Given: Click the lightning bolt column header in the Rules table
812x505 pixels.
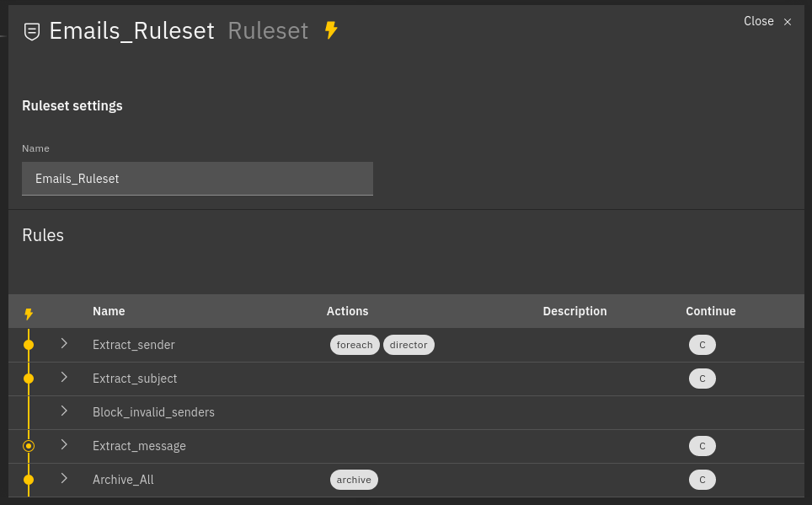Looking at the screenshot, I should point(29,311).
